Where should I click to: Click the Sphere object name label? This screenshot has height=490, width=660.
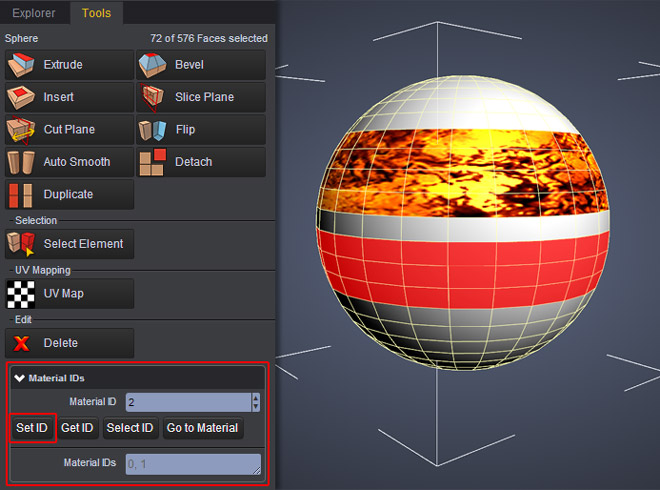point(21,38)
